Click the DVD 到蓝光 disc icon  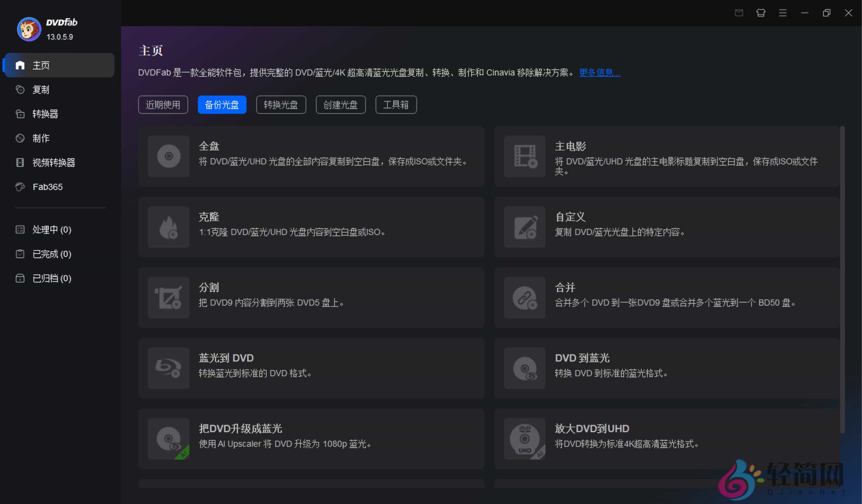pyautogui.click(x=525, y=368)
